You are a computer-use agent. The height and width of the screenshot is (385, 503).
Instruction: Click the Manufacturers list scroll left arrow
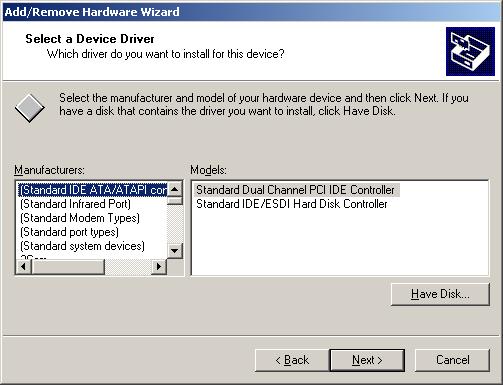tap(24, 266)
